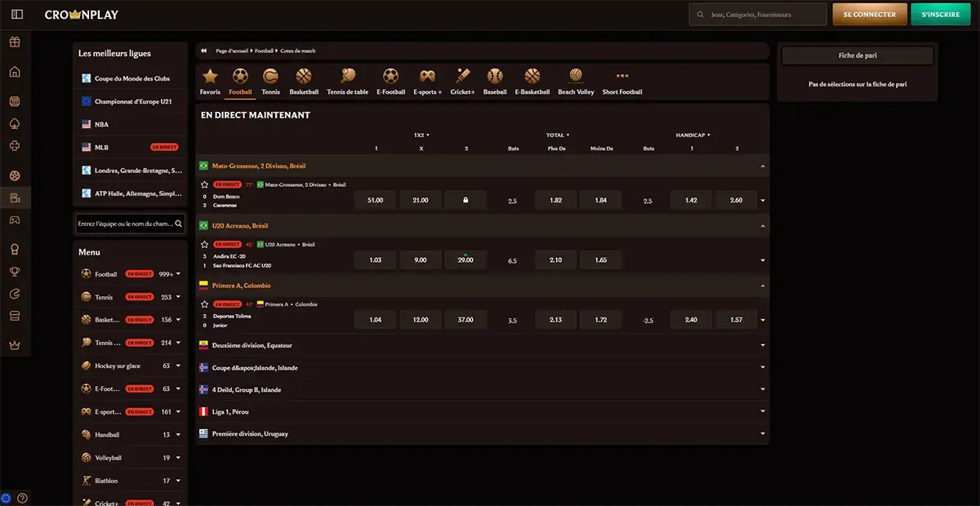
Task: Open the 1X2 market dropdown
Action: tap(421, 135)
